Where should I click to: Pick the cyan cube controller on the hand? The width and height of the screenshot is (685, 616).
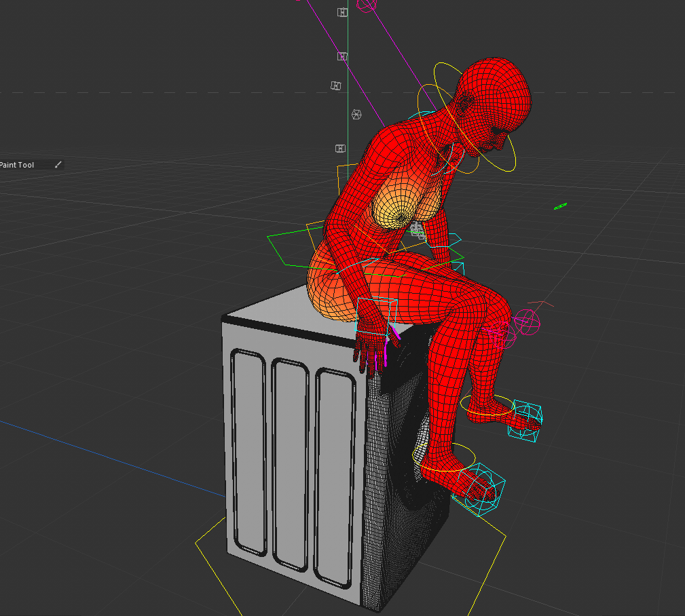377,317
